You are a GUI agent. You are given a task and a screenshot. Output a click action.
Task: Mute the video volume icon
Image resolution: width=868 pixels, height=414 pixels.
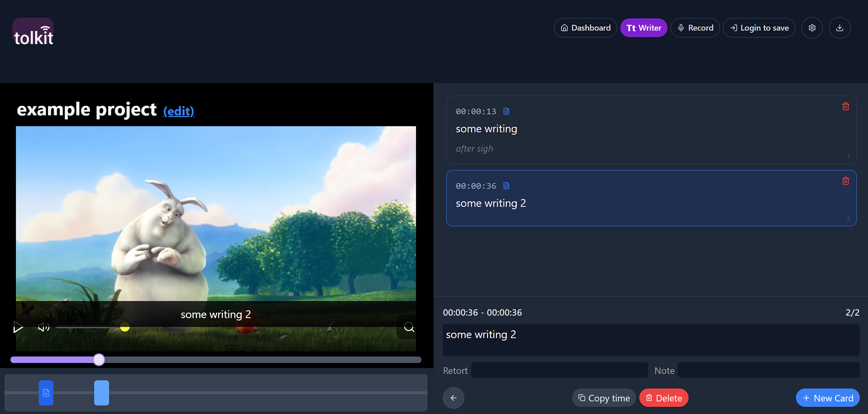tap(43, 327)
